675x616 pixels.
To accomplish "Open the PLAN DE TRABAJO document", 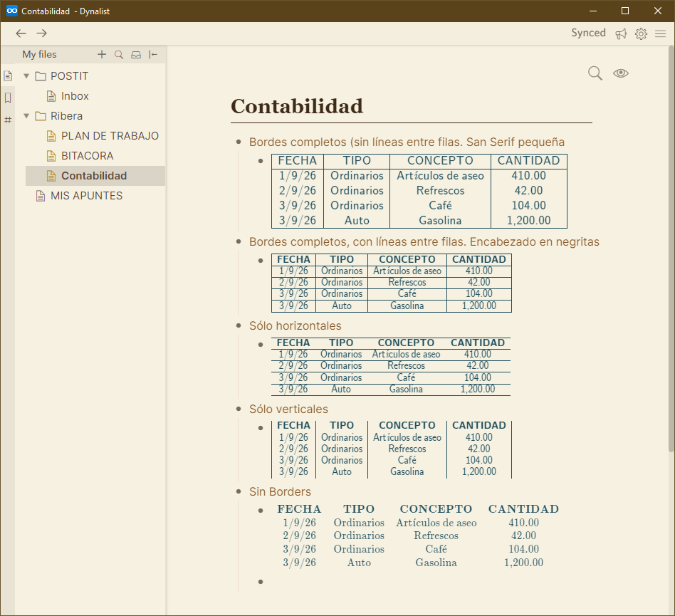I will click(x=110, y=136).
